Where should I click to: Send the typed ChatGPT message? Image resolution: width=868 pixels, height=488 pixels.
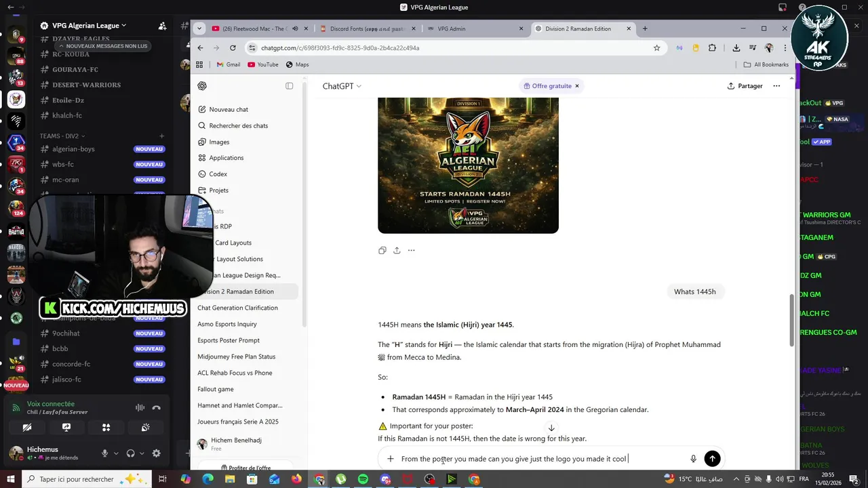pyautogui.click(x=712, y=459)
